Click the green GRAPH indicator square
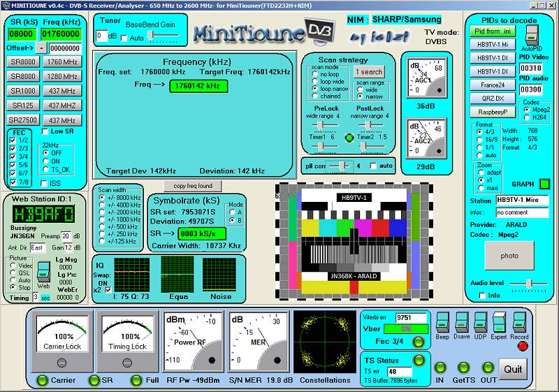 (544, 184)
